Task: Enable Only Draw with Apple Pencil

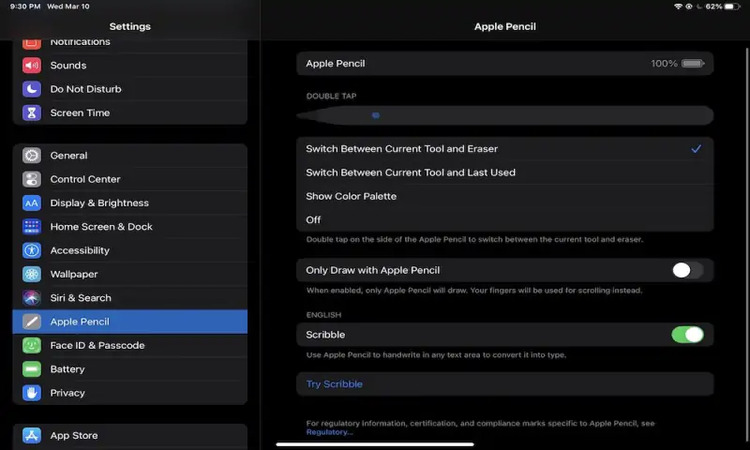Action: click(x=686, y=270)
